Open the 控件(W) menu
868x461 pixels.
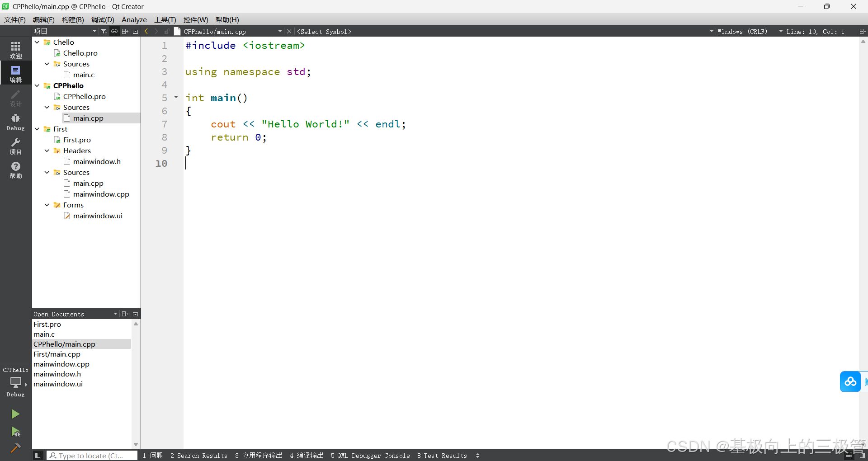[196, 19]
